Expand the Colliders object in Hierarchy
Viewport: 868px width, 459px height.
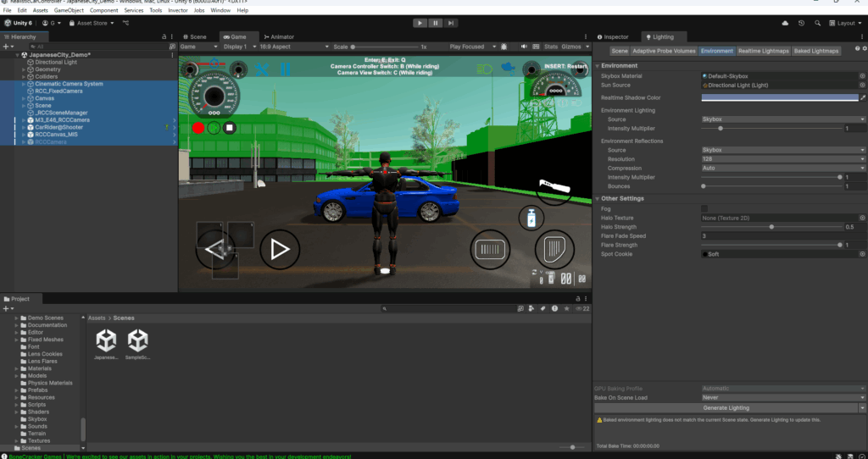(x=24, y=77)
